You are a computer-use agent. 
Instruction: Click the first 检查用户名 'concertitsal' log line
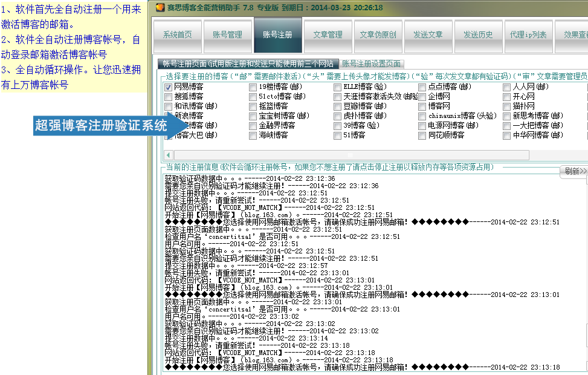click(x=282, y=237)
